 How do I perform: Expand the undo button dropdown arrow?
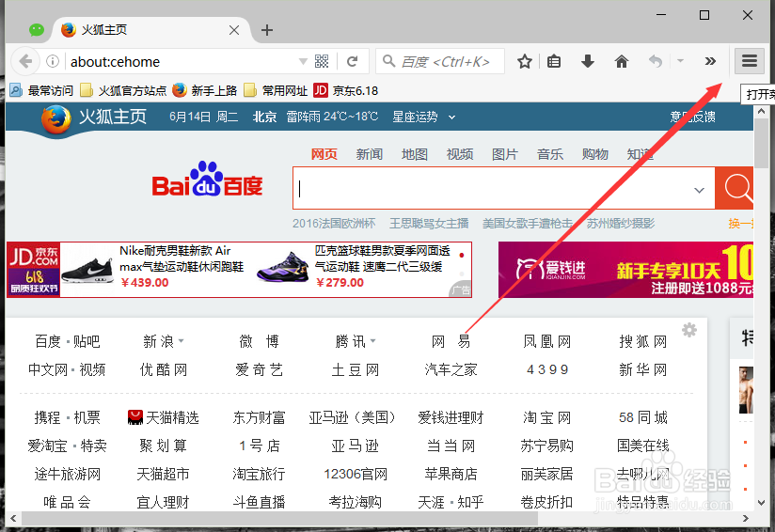[681, 61]
